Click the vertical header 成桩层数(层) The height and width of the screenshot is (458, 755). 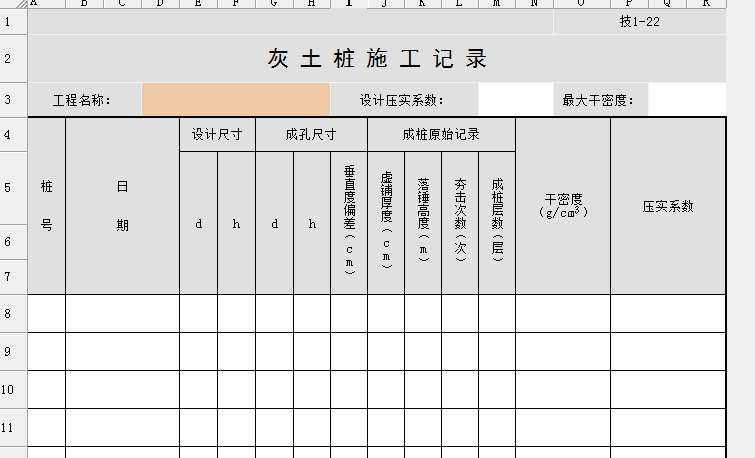497,222
